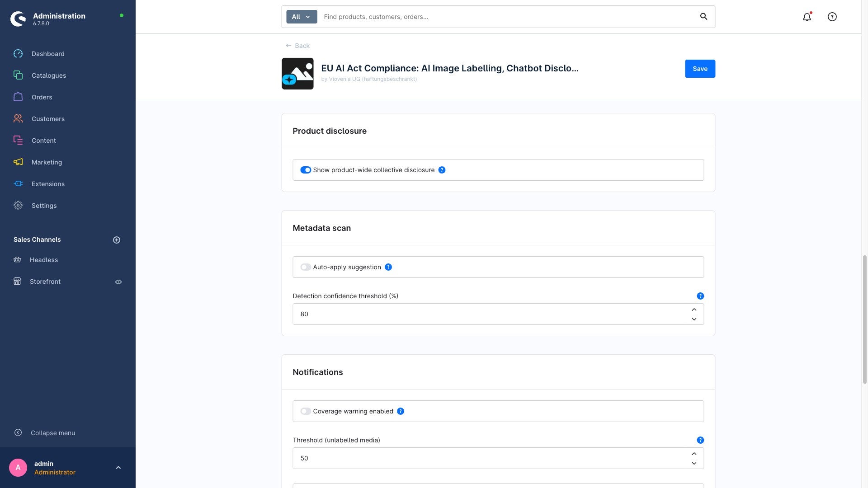Click the EU AI Act plugin thumbnail
Viewport: 868px width, 488px height.
pos(297,74)
